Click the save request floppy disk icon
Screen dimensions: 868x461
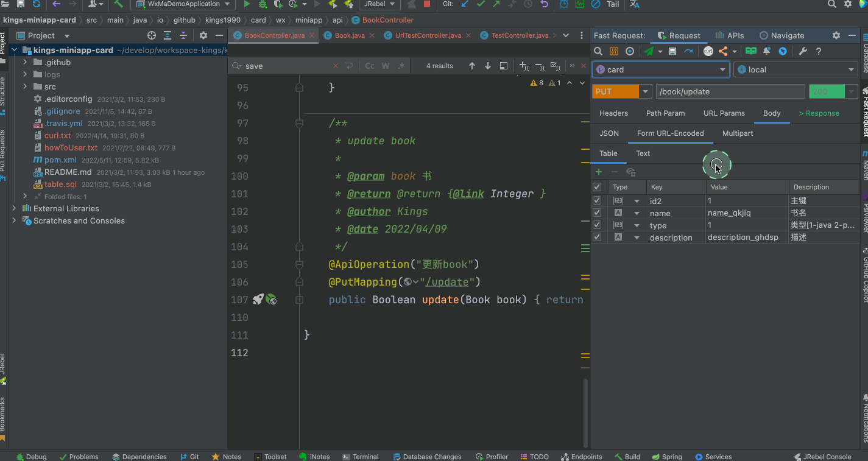click(672, 52)
